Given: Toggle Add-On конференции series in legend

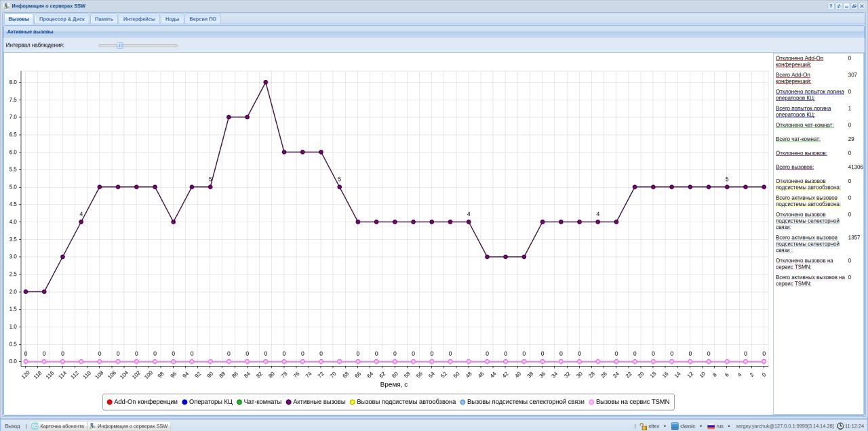Looking at the screenshot, I should pyautogui.click(x=141, y=402).
